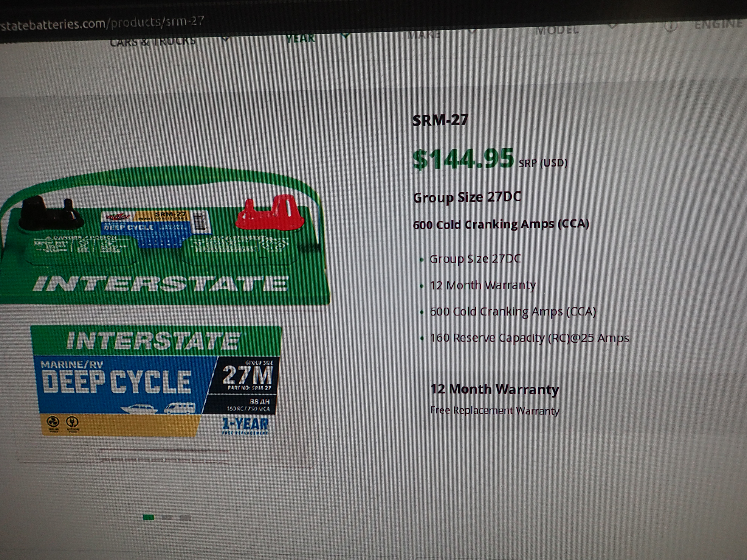The height and width of the screenshot is (560, 747).
Task: Click the 12 Month Warranty heading
Action: pos(494,389)
